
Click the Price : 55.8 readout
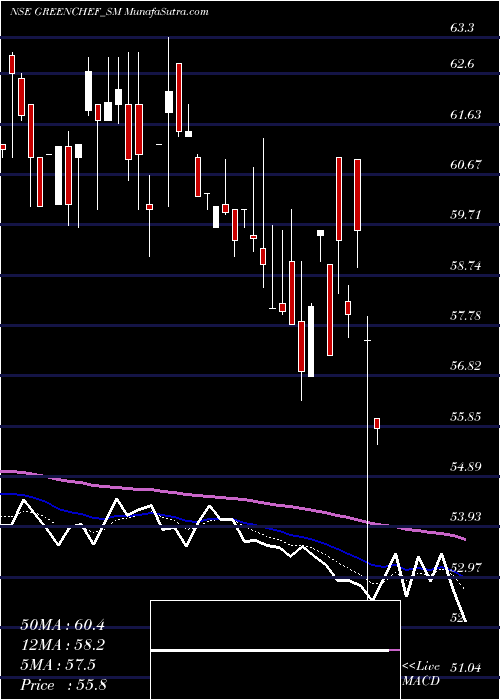(62, 685)
